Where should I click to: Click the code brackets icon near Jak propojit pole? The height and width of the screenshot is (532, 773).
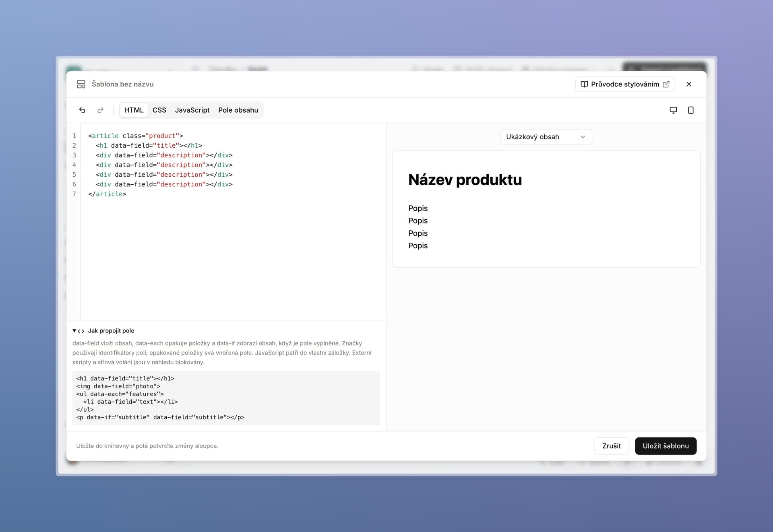pyautogui.click(x=81, y=331)
